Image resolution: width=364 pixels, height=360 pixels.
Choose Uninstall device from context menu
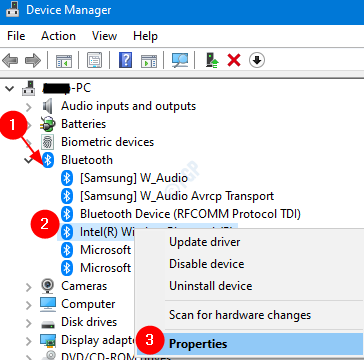pos(249,286)
